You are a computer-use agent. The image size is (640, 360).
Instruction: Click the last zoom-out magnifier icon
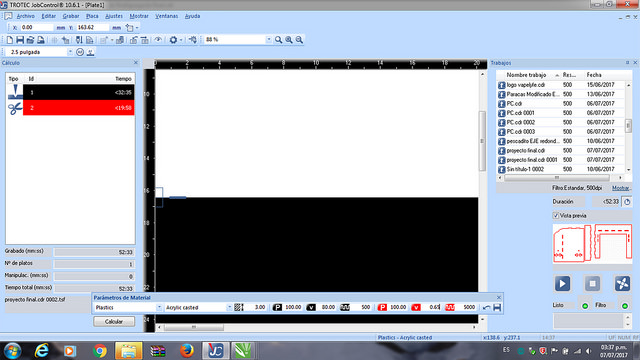point(299,40)
